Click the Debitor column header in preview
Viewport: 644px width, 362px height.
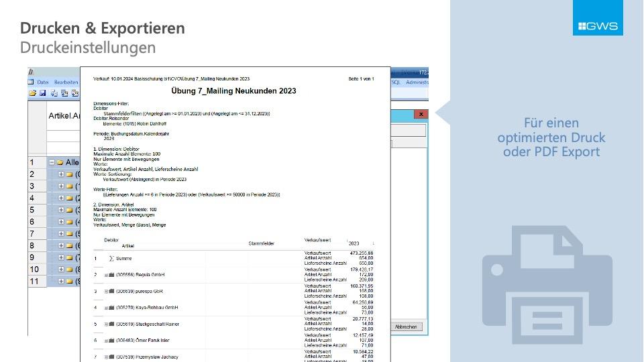(111, 240)
